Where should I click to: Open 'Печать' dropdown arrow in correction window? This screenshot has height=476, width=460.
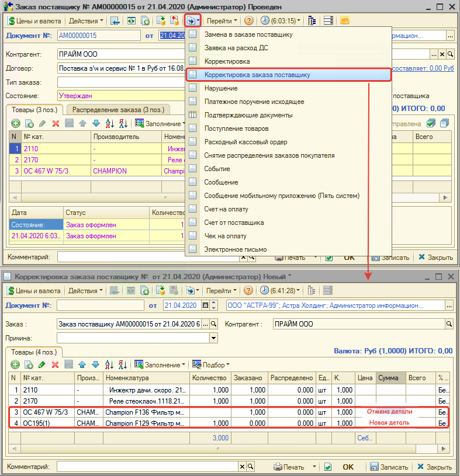(314, 467)
